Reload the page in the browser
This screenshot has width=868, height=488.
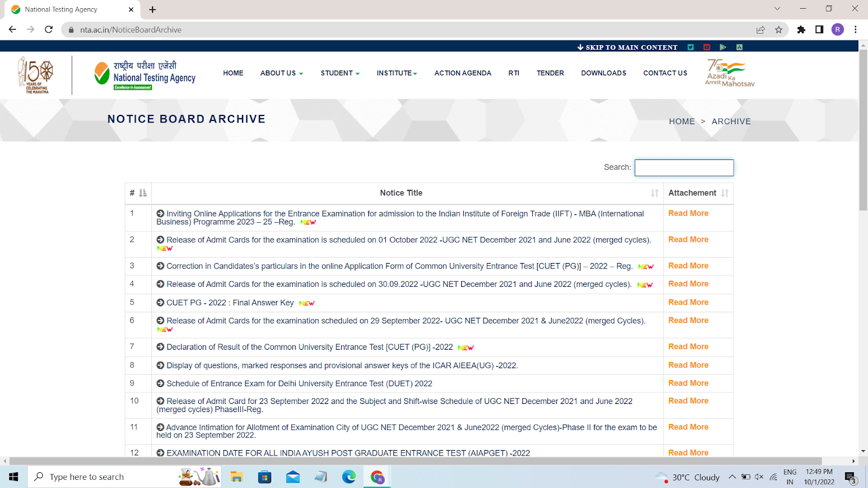49,30
